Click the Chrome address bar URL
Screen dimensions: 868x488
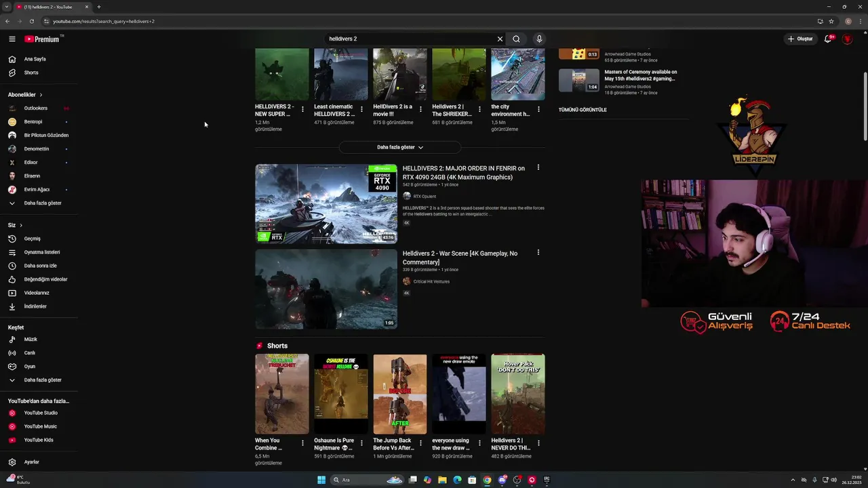coord(104,21)
